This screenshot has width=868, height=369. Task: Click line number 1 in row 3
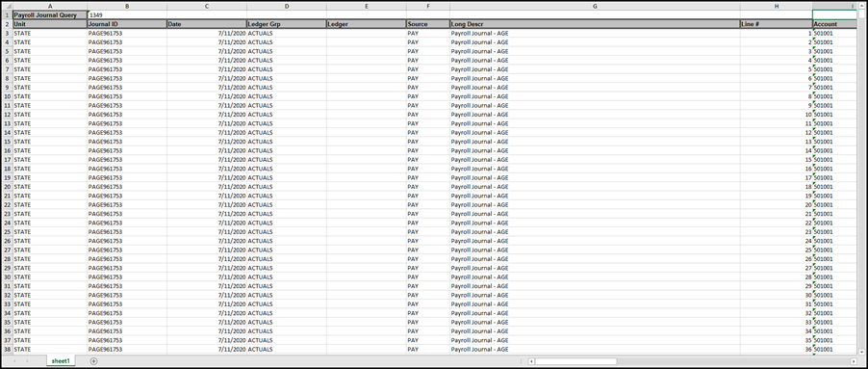click(777, 34)
